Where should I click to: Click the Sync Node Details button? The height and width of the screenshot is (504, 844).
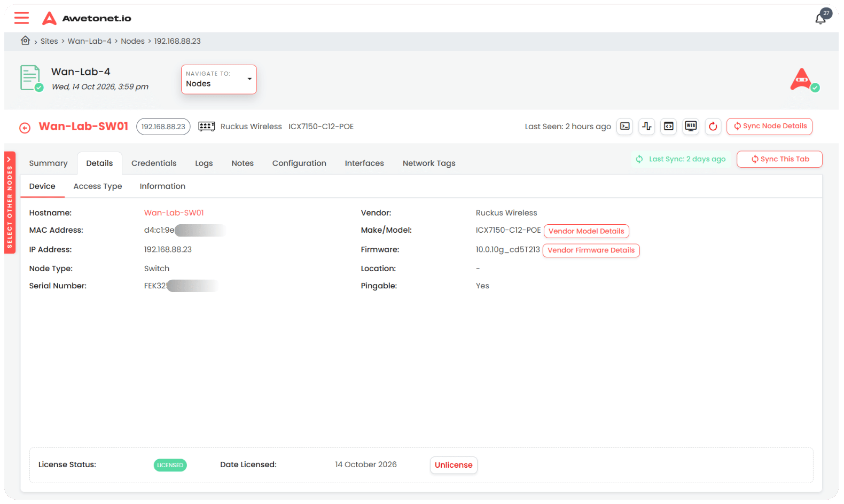(x=769, y=127)
